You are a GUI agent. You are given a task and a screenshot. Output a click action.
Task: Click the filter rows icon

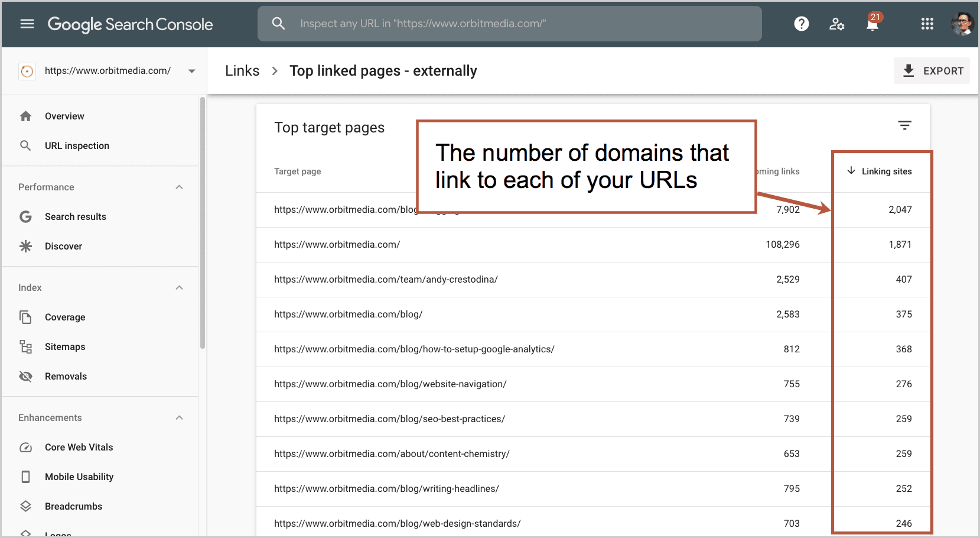(904, 125)
